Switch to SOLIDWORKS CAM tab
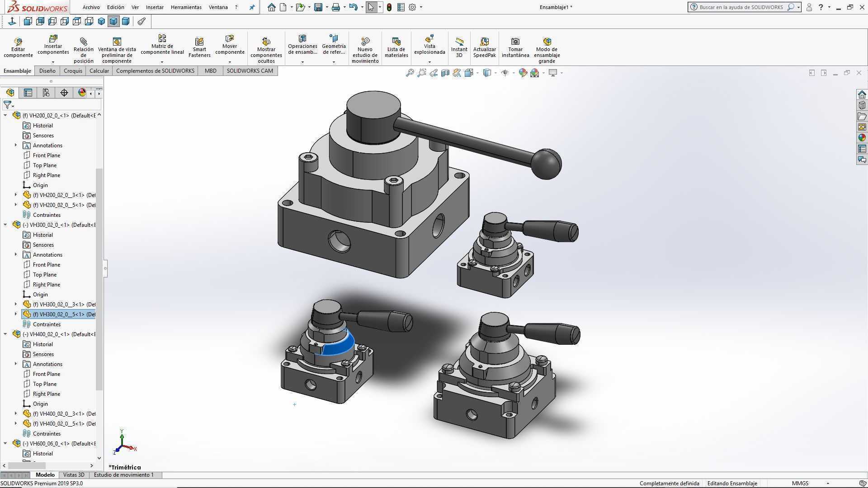The height and width of the screenshot is (488, 868). (250, 71)
